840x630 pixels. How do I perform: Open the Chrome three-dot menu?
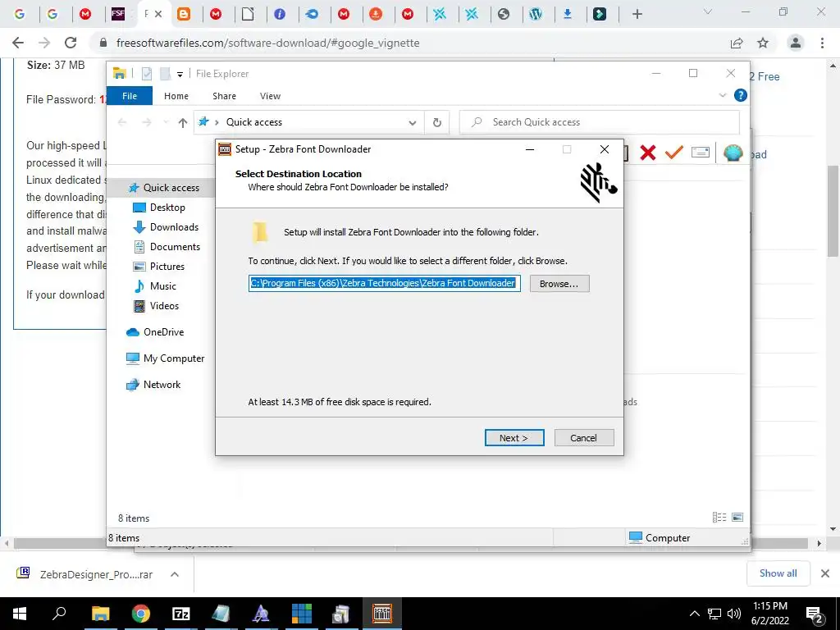[x=822, y=43]
